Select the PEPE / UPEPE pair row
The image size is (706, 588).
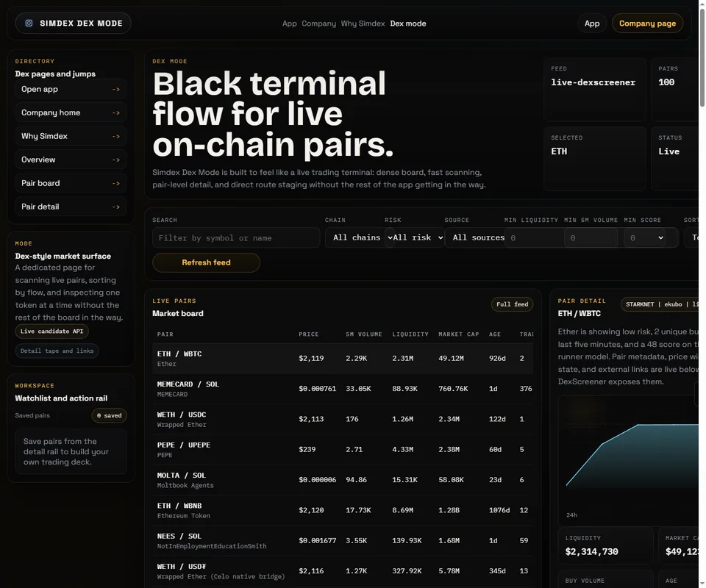click(x=342, y=450)
